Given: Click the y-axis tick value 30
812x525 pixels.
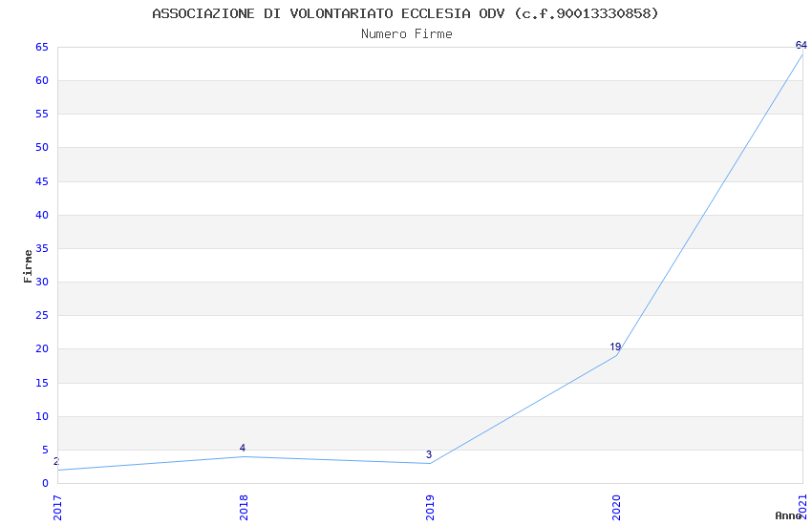Looking at the screenshot, I should [x=42, y=283].
